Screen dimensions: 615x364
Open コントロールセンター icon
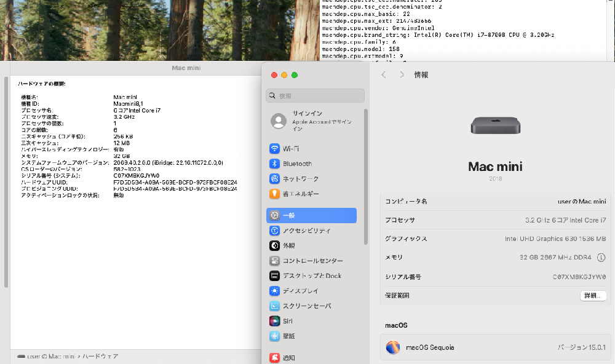click(x=274, y=261)
